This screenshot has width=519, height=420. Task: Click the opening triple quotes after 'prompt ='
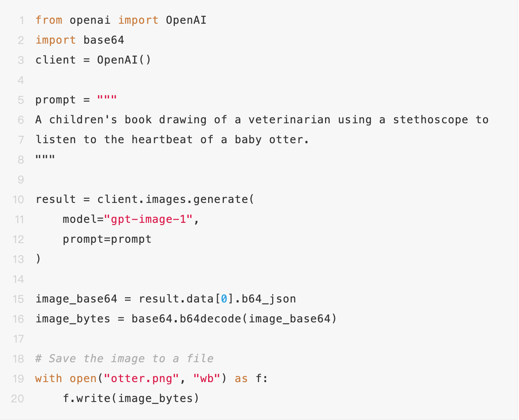click(107, 99)
